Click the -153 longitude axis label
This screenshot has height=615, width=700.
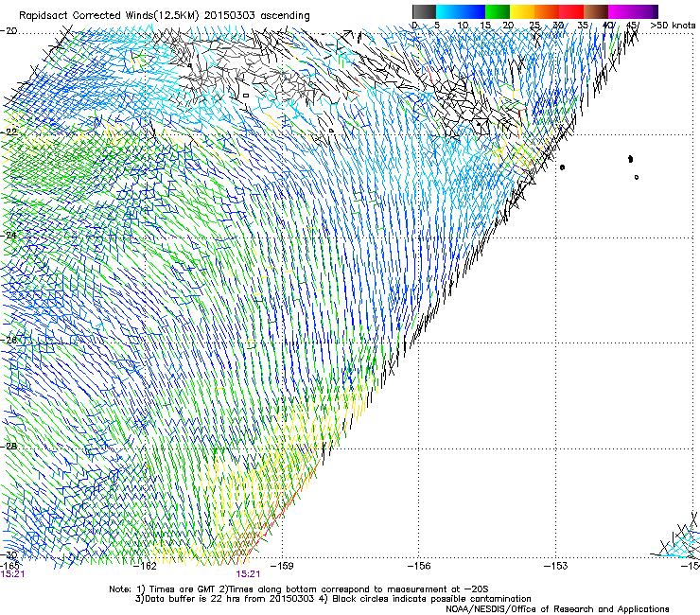click(x=556, y=566)
